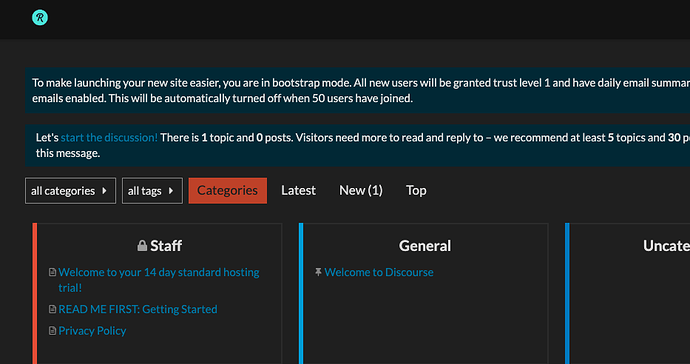Go to the Top tab
This screenshot has height=364, width=690.
tap(416, 191)
